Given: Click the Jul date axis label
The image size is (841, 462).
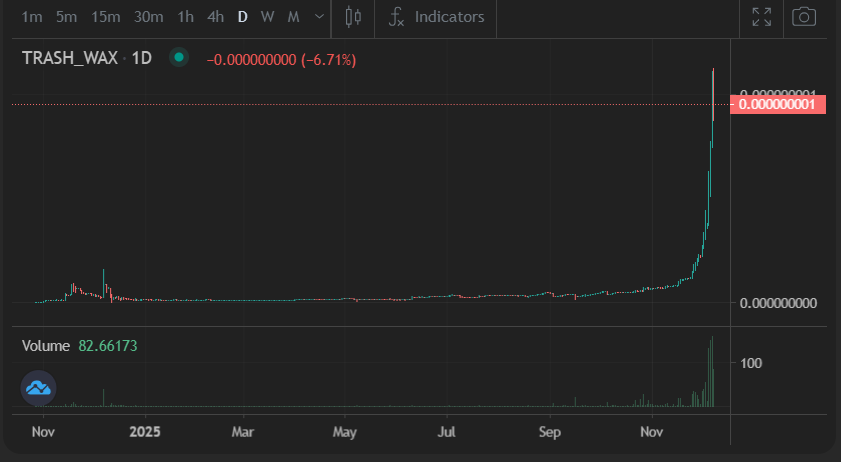Looking at the screenshot, I should point(446,432).
